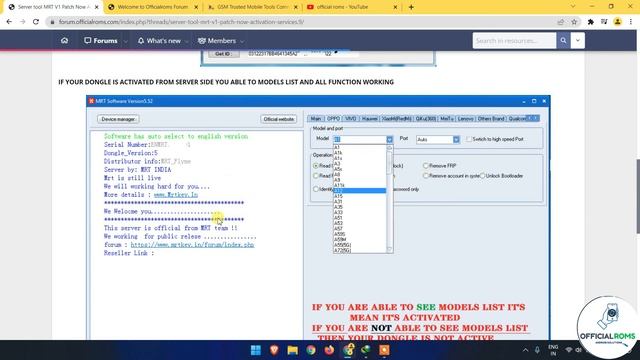
Task: Click the Get ID button
Action: click(223, 54)
